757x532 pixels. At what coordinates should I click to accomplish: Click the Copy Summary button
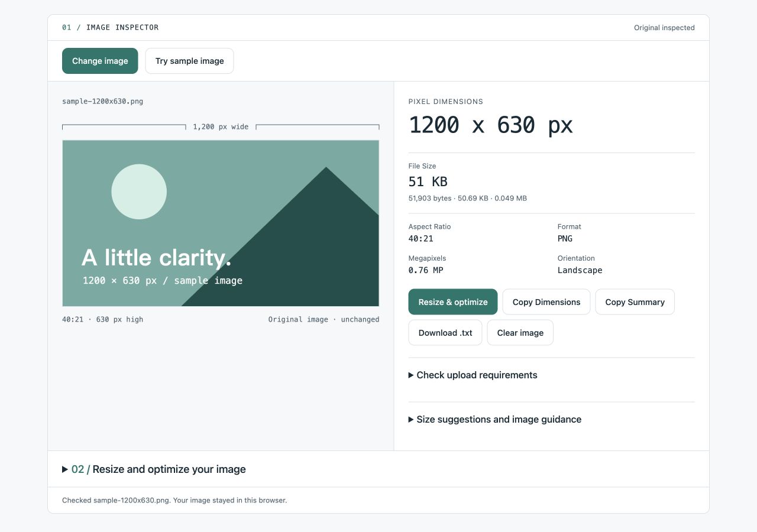point(635,302)
